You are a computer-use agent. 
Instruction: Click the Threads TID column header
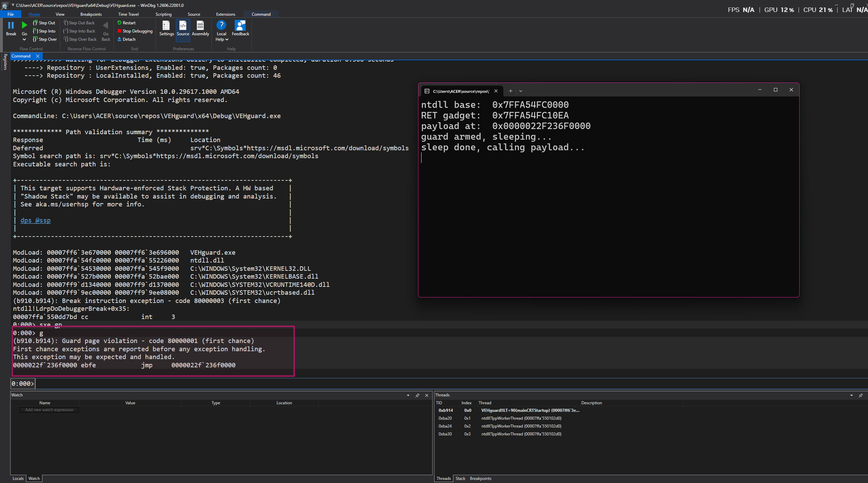pyautogui.click(x=439, y=403)
